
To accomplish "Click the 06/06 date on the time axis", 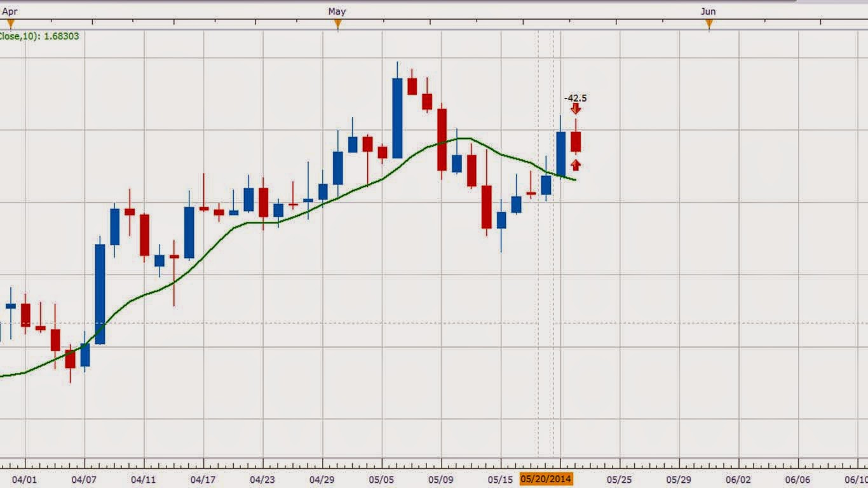I will click(x=798, y=479).
